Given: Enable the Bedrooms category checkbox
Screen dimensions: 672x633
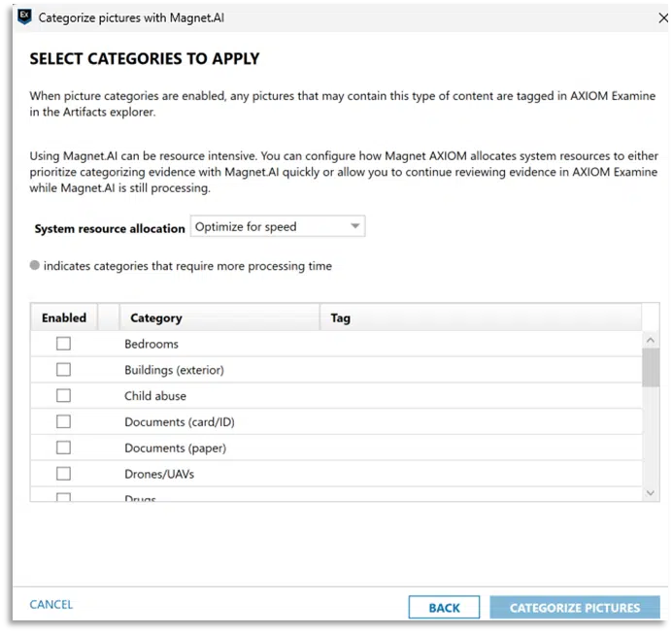Looking at the screenshot, I should click(63, 344).
